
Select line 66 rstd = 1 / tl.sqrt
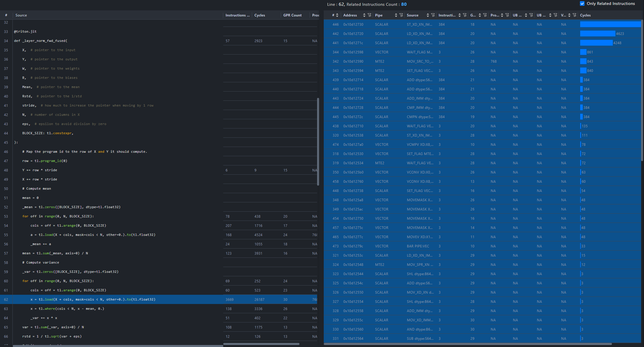pyautogui.click(x=159, y=336)
